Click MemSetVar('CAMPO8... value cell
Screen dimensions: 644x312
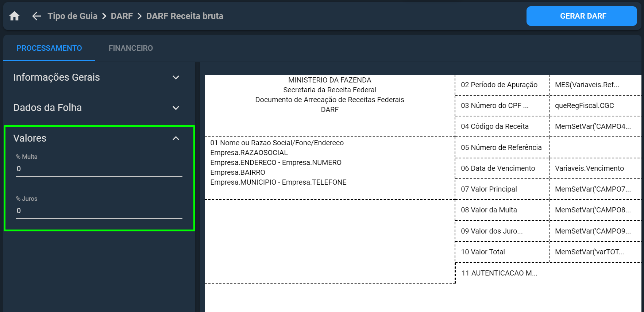pos(595,210)
